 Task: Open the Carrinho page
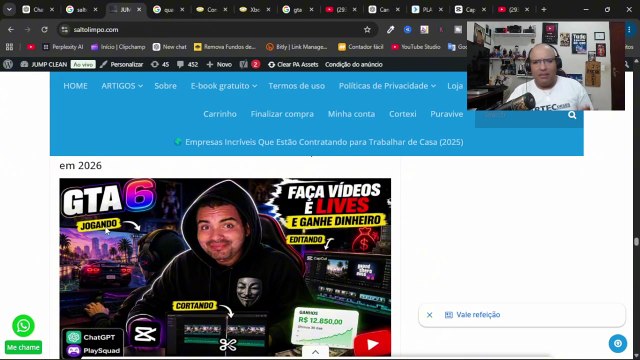[220, 114]
